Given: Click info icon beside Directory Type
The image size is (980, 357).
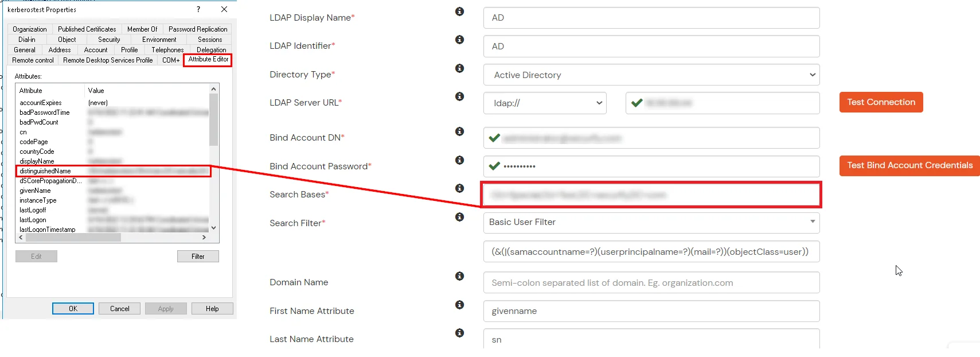Looking at the screenshot, I should click(x=459, y=68).
